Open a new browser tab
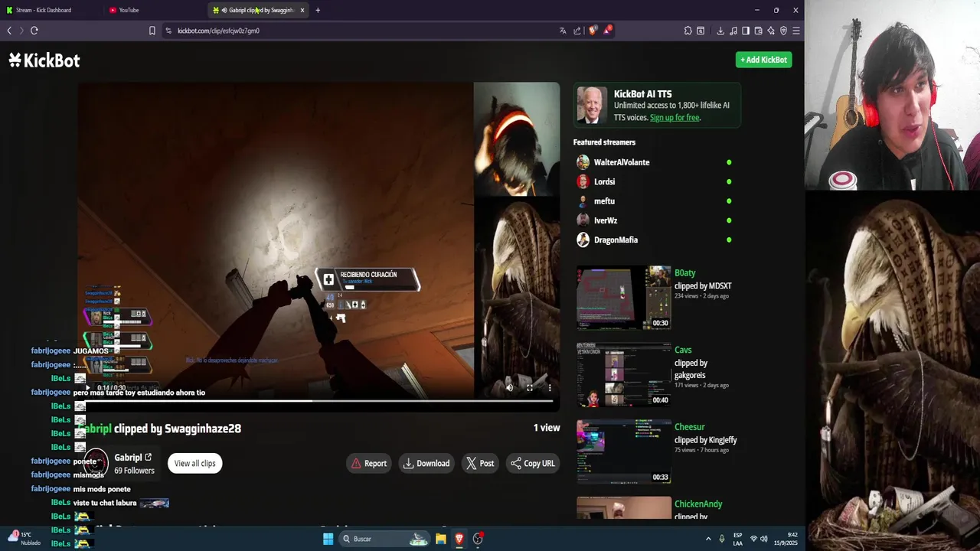Screen dimensions: 980x551 click(x=318, y=10)
